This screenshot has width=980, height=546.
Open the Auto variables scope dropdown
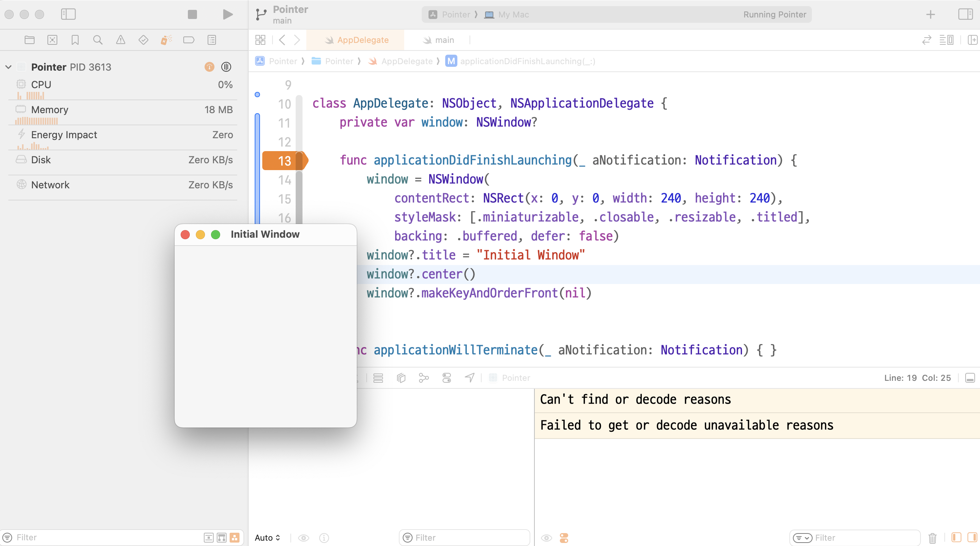[x=268, y=538]
